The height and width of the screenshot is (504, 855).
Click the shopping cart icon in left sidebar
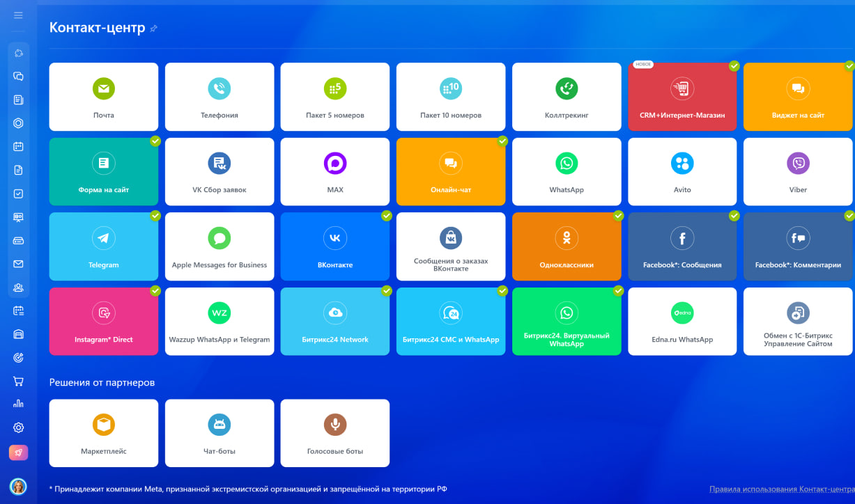(19, 381)
